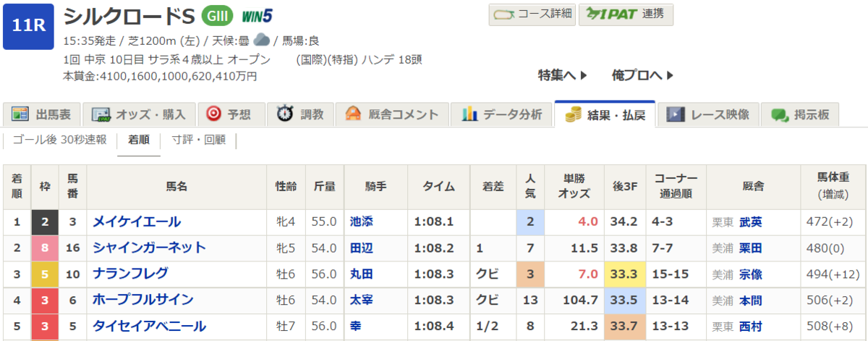This screenshot has width=868, height=341.
Task: Click the frame number 8 pink cell
Action: click(44, 248)
